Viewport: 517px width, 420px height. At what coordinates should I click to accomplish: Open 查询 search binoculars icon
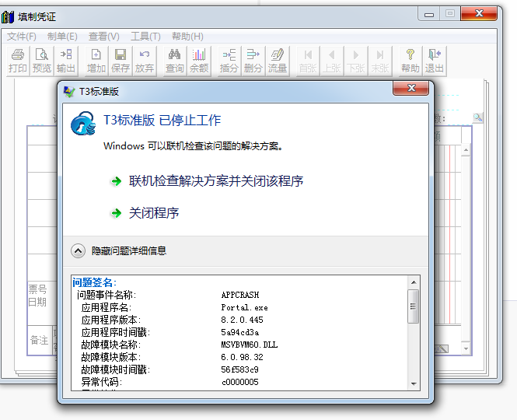(174, 61)
